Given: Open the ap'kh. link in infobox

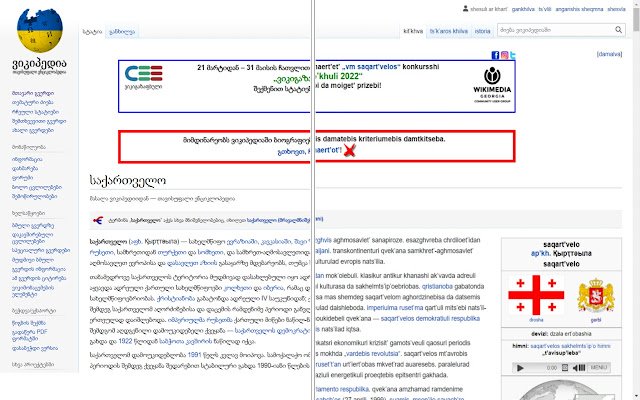Looking at the screenshot, I should [541, 253].
